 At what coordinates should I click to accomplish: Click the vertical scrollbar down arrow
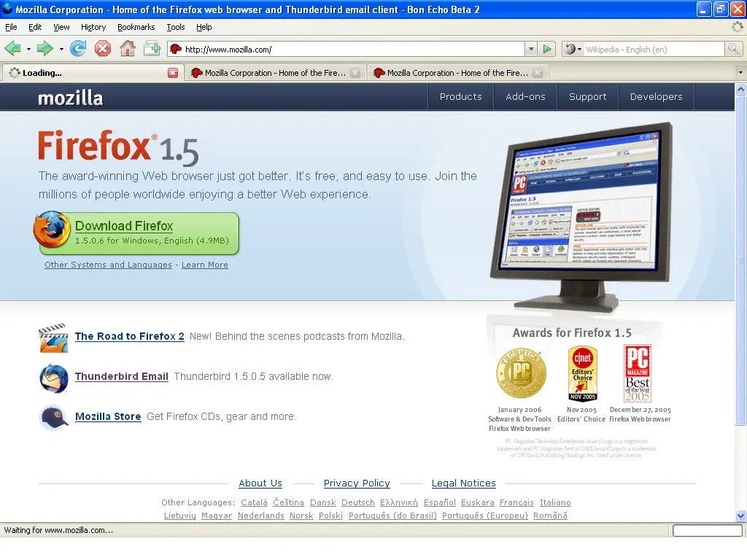tap(740, 516)
